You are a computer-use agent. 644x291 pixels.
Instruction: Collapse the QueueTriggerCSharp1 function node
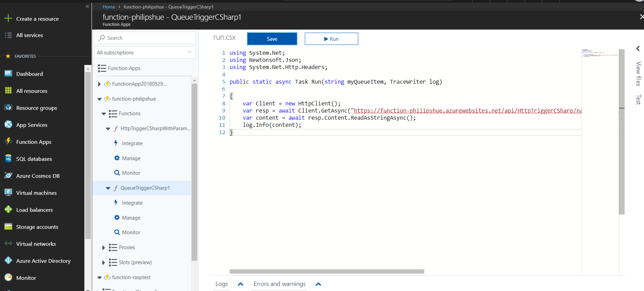coord(108,188)
